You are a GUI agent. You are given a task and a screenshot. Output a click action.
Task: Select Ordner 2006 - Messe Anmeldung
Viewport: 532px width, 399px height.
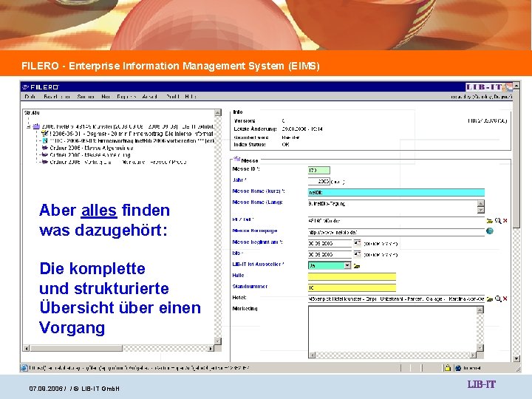90,154
